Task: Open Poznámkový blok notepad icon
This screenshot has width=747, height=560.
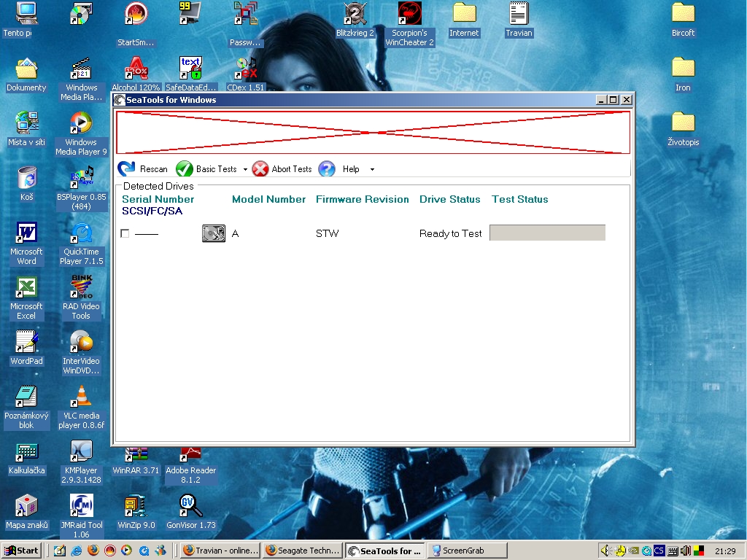Action: tap(27, 397)
